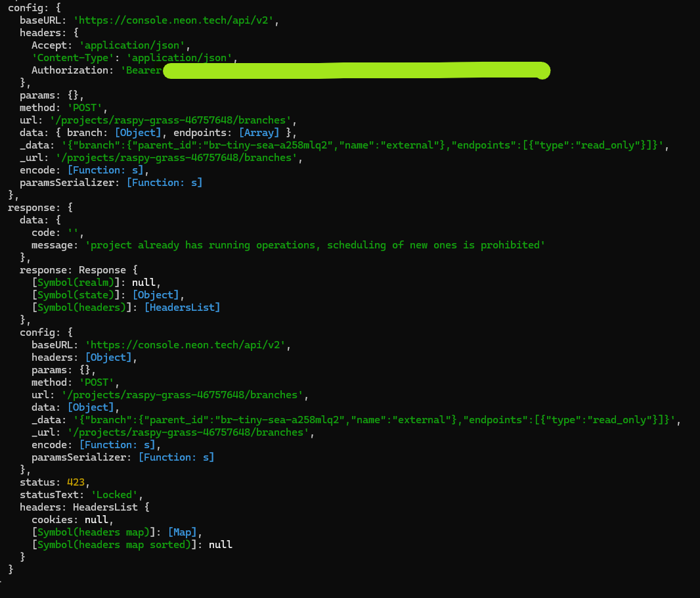
Task: Click the Authorization 'Bearer' label text
Action: point(143,70)
